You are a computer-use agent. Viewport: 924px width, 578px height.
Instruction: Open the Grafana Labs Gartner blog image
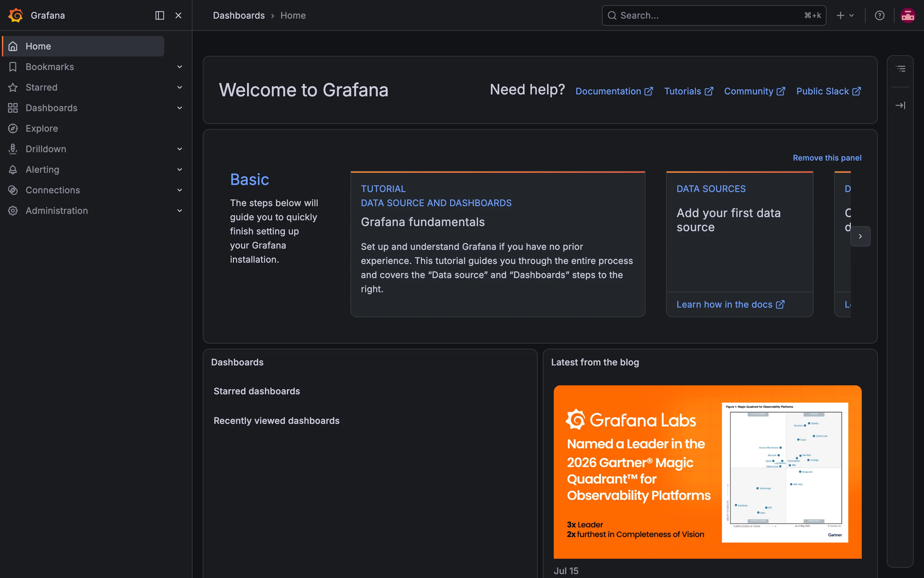tap(707, 472)
